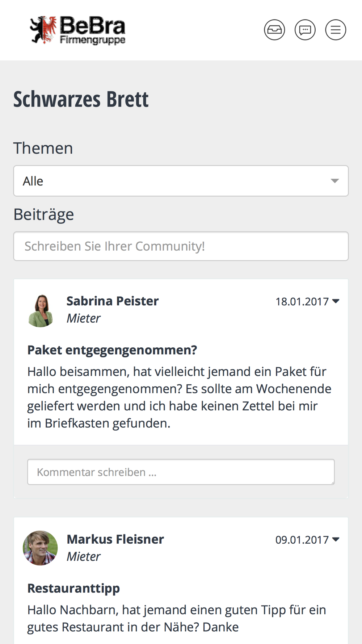Open the Themen 'Alle' dropdown
362x644 pixels.
point(181,181)
